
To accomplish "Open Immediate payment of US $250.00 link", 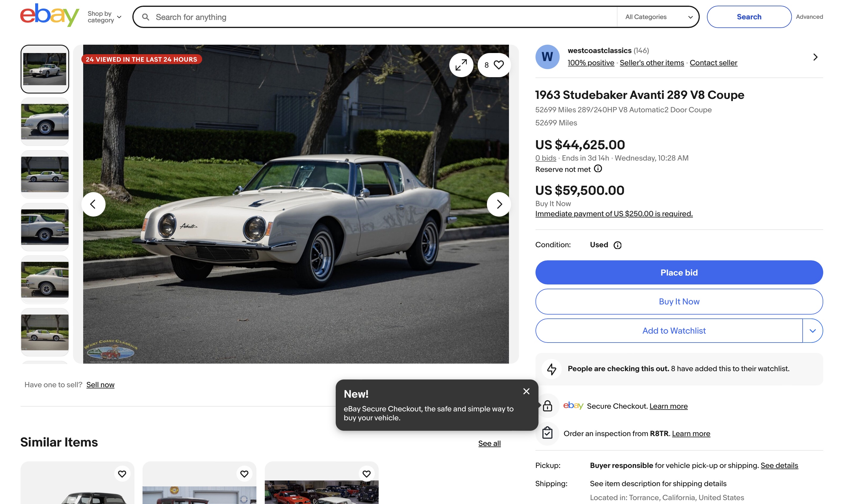I will 614,214.
